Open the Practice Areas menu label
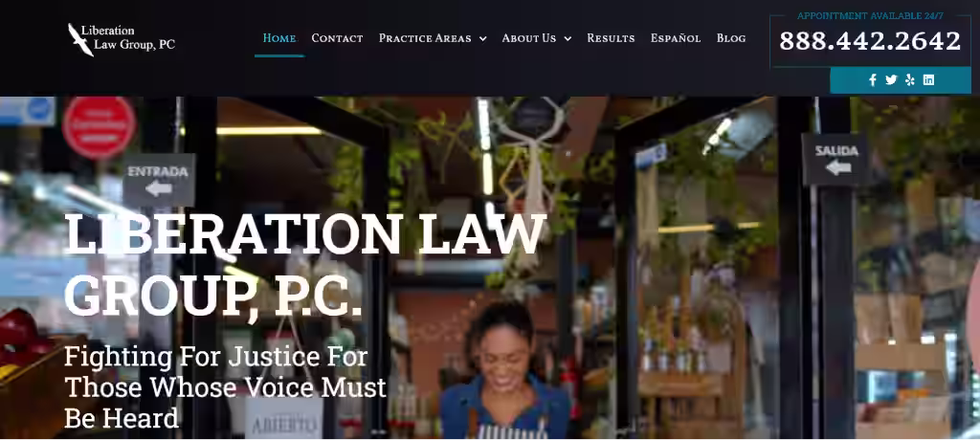 (x=425, y=38)
